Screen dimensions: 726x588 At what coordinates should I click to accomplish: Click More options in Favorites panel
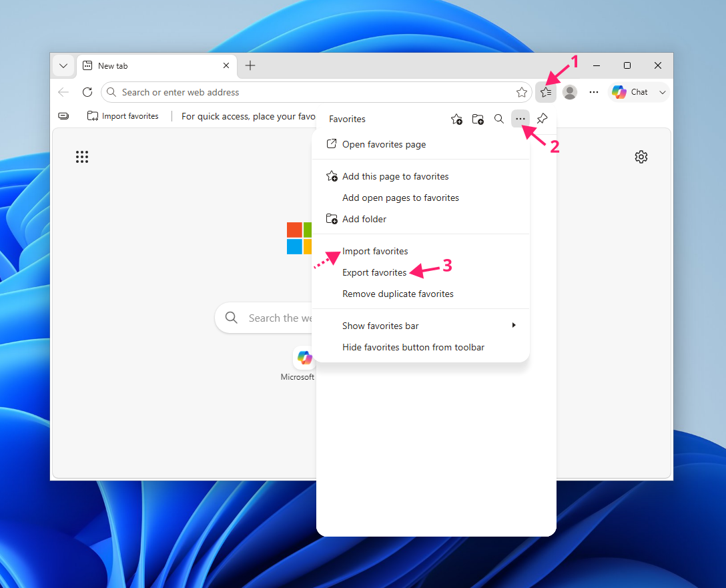(x=520, y=119)
